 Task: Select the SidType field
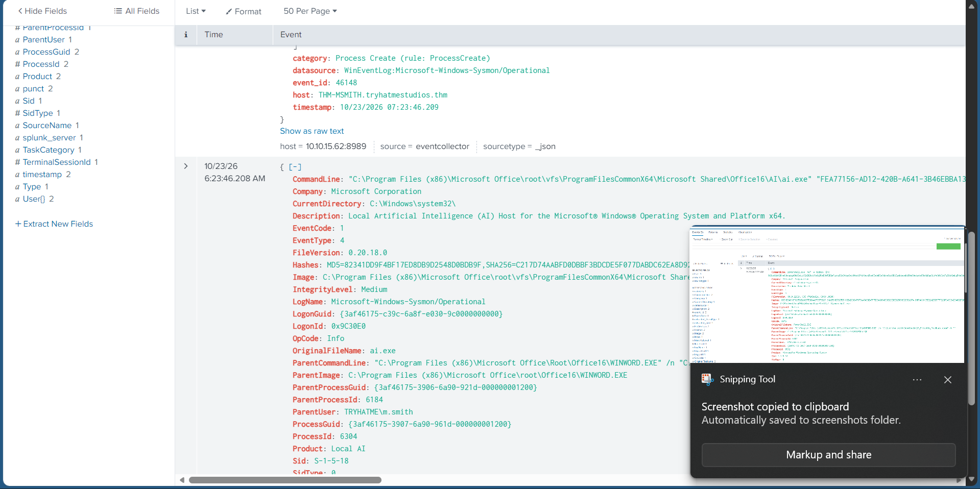pos(38,113)
